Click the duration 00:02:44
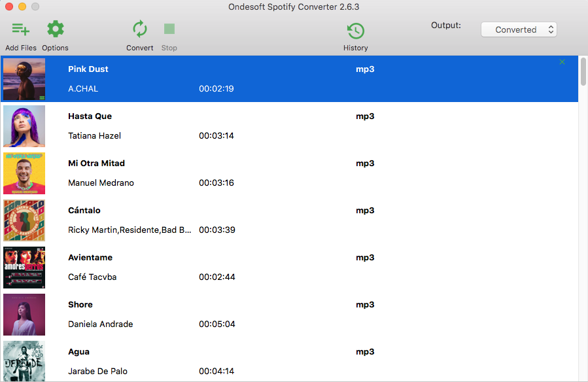 click(x=217, y=277)
